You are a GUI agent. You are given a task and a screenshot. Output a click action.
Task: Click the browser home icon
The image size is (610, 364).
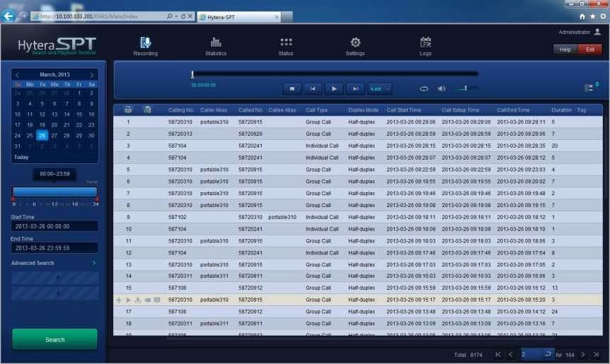click(582, 16)
